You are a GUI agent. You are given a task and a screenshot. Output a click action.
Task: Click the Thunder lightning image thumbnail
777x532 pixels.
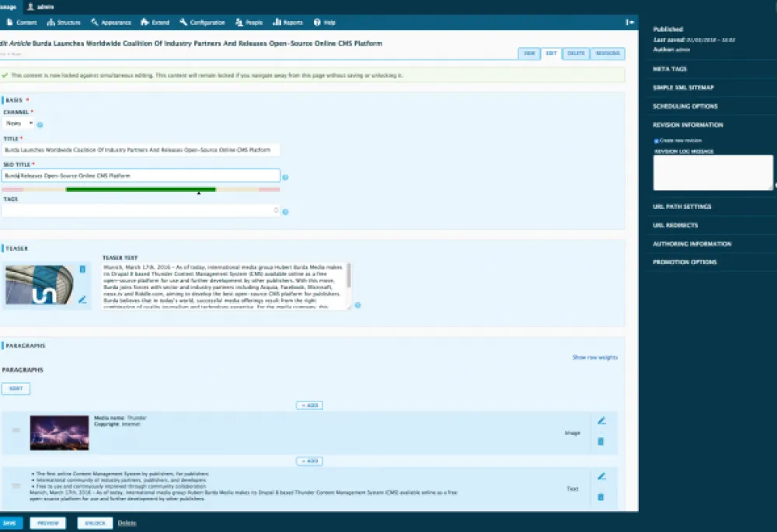click(x=60, y=433)
